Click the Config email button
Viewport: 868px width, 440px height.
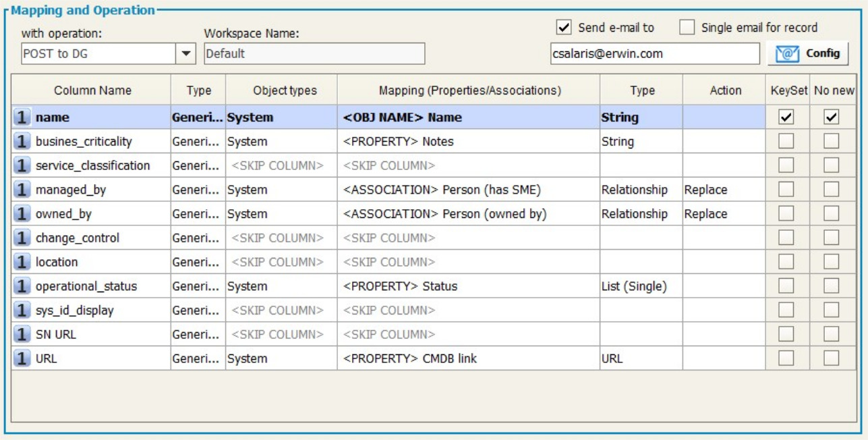click(x=808, y=53)
